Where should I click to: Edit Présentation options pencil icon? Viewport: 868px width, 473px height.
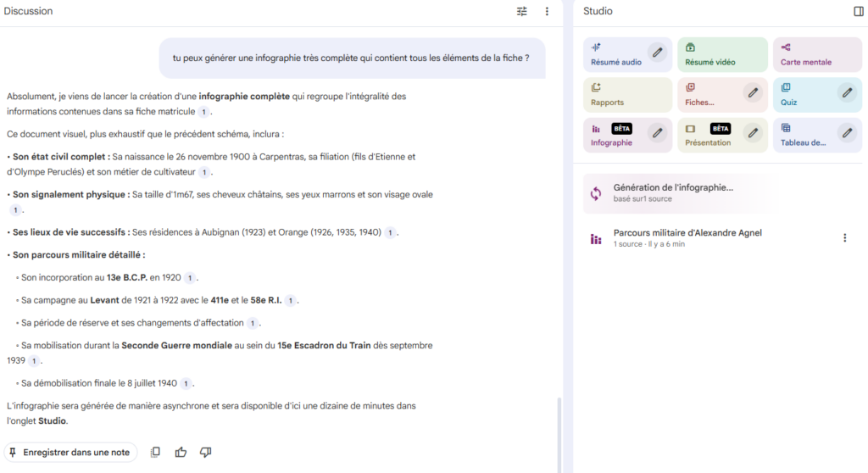752,133
